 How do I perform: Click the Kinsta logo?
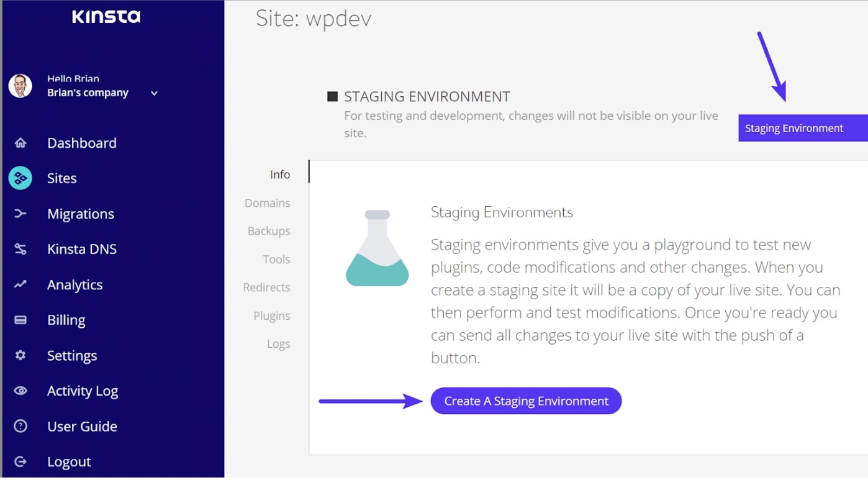[x=106, y=17]
